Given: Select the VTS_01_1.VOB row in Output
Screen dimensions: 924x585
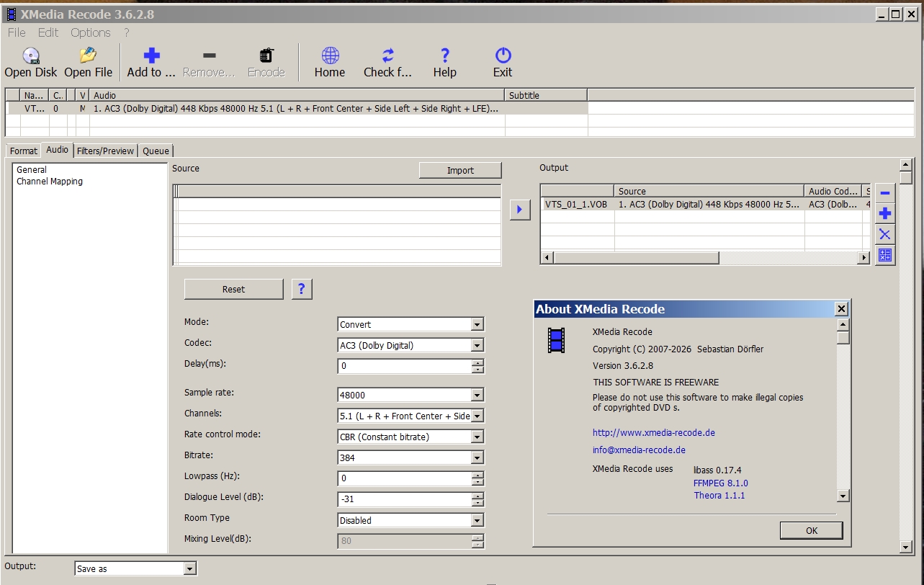Looking at the screenshot, I should 706,204.
